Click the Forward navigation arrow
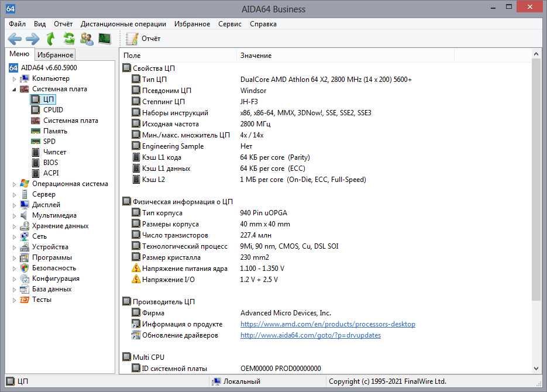The width and height of the screenshot is (547, 392). [x=32, y=39]
